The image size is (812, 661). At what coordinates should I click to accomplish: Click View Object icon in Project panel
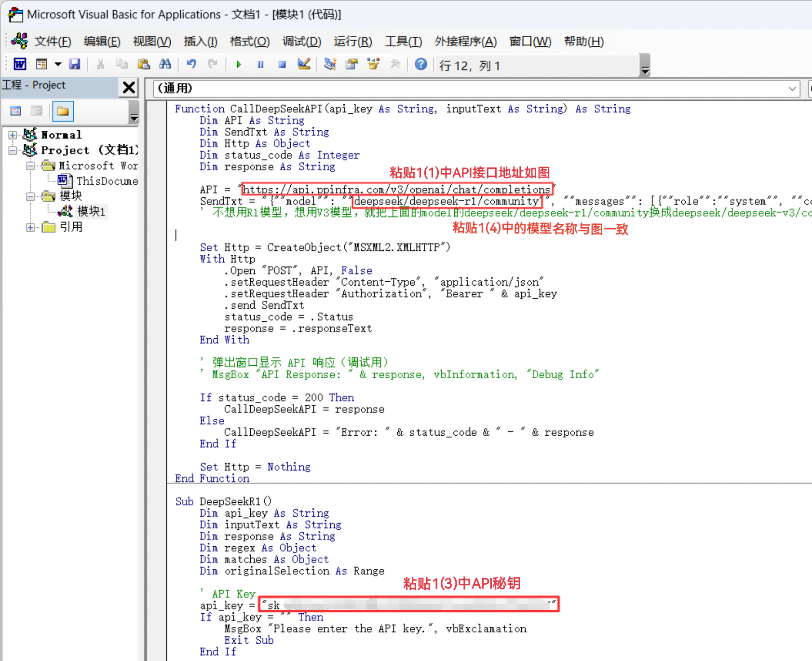(37, 111)
